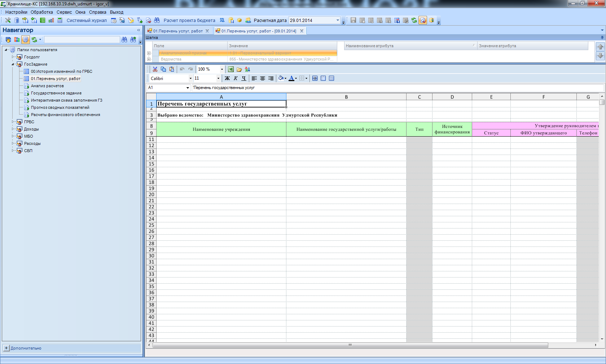Toggle bold formatting (Ж)

coord(227,78)
